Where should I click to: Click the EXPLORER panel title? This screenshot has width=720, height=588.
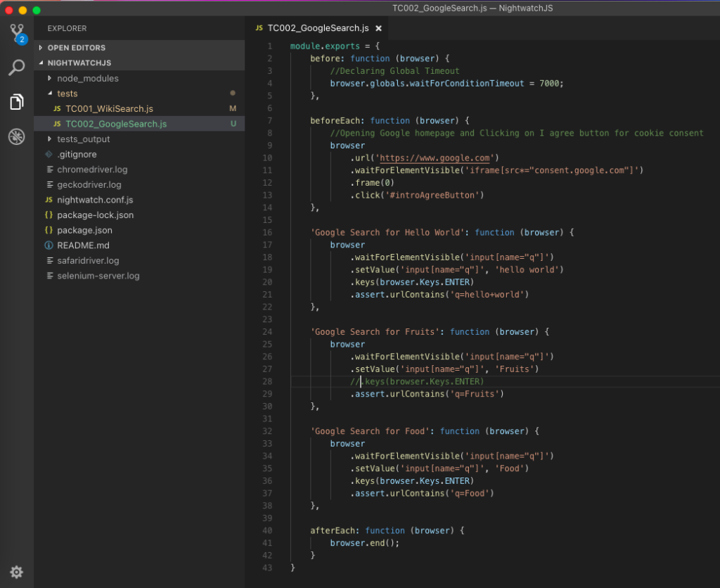click(x=67, y=28)
